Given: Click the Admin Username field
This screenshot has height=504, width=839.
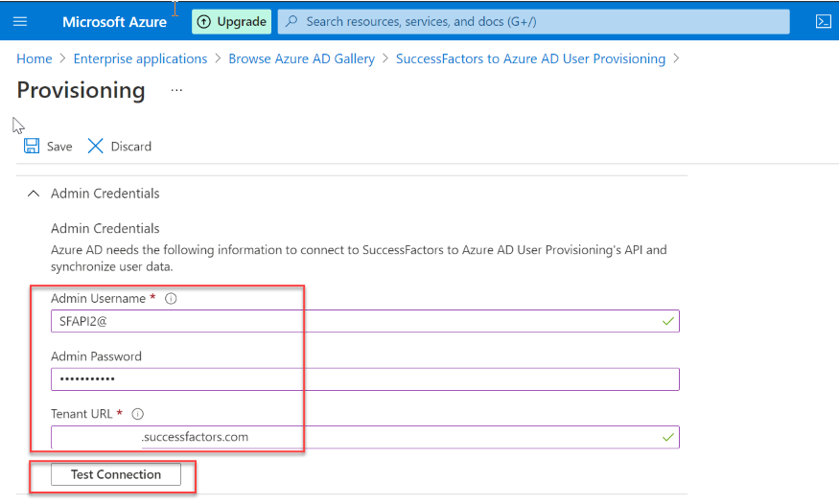Looking at the screenshot, I should [365, 321].
